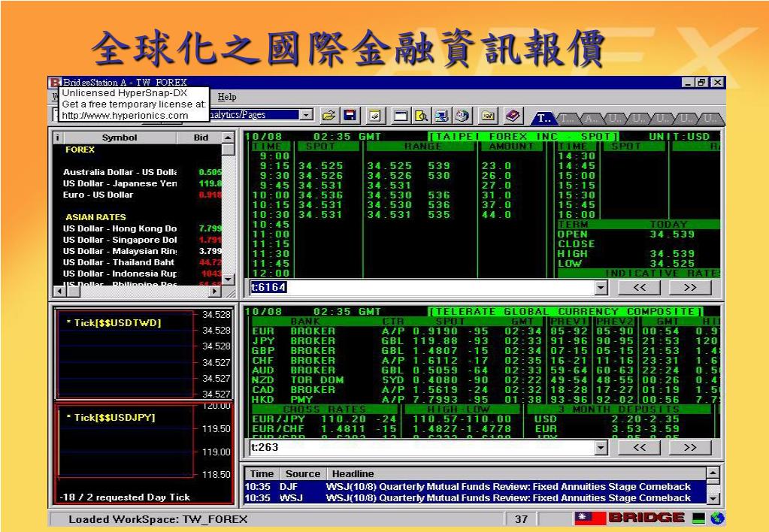
Task: Select 'US Dollar - Malaysian Rin' row
Action: [x=138, y=251]
